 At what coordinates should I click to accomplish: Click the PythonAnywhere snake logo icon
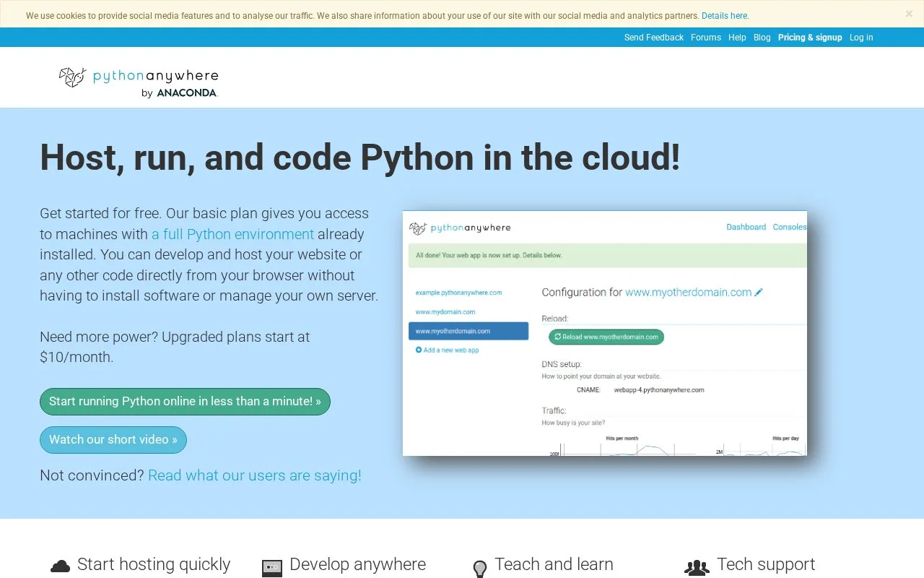click(x=72, y=77)
